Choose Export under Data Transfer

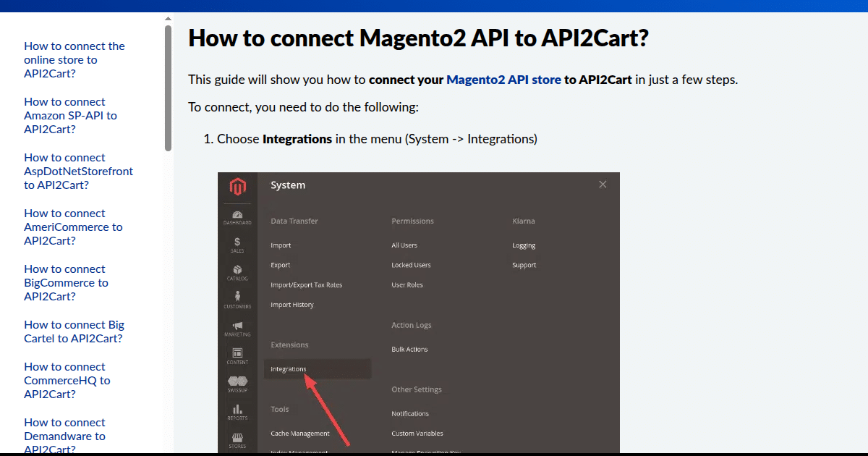281,265
